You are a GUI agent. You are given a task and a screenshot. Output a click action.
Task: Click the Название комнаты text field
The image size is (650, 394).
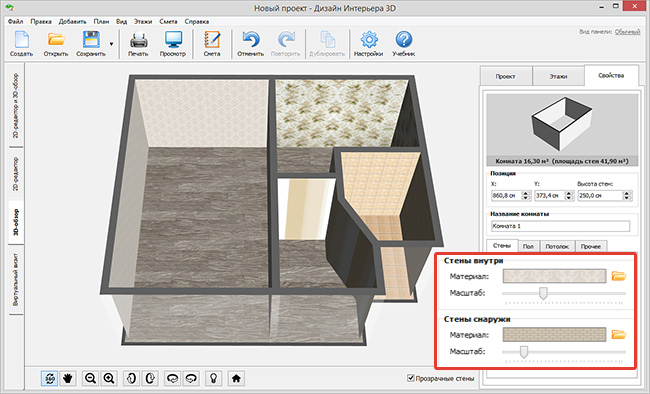560,226
